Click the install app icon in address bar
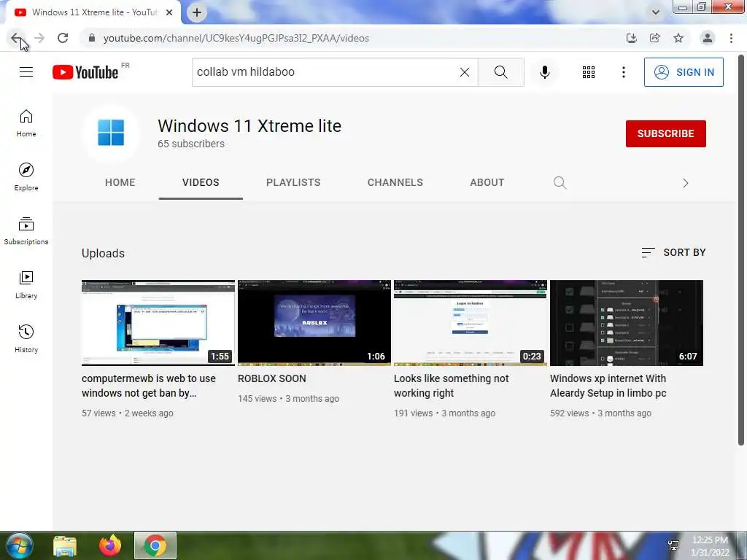 tap(631, 38)
